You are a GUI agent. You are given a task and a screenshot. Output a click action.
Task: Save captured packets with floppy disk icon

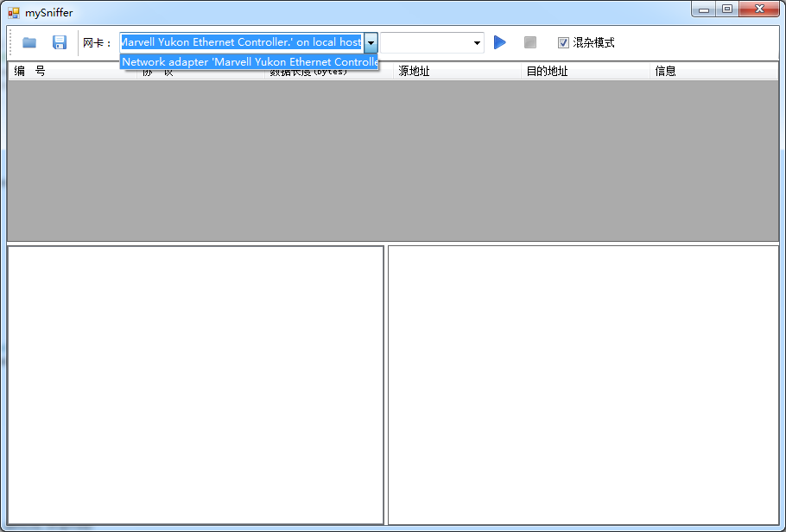click(60, 42)
